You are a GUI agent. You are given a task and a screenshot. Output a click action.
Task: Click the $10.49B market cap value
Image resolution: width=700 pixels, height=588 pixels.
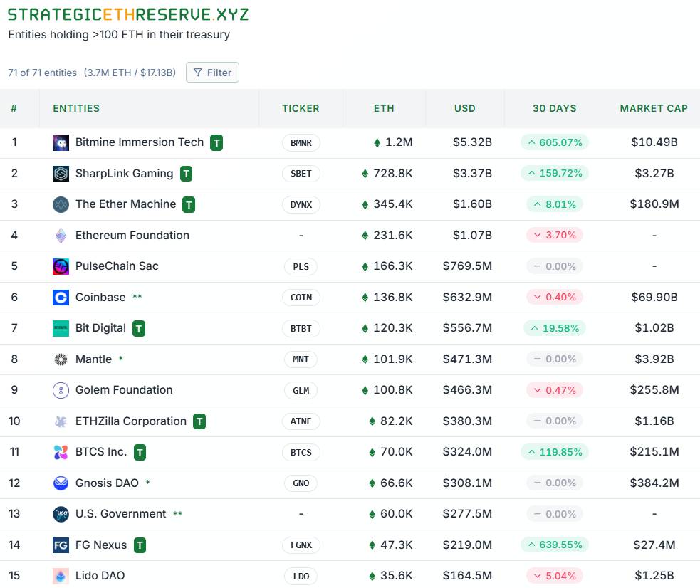[654, 142]
